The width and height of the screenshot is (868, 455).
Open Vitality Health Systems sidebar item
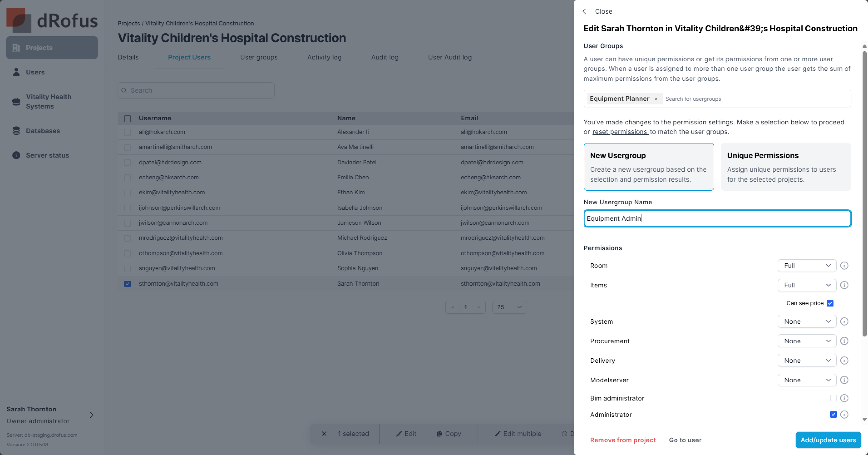point(49,101)
